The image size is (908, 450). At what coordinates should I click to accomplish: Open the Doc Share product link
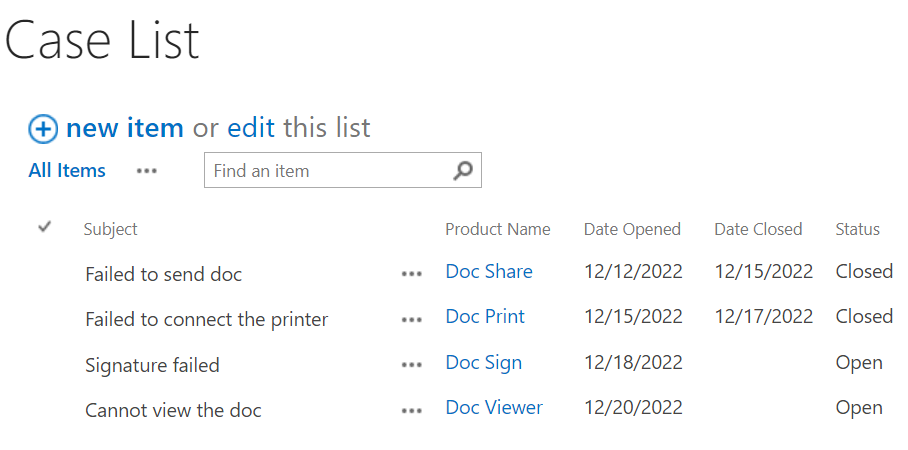[489, 272]
